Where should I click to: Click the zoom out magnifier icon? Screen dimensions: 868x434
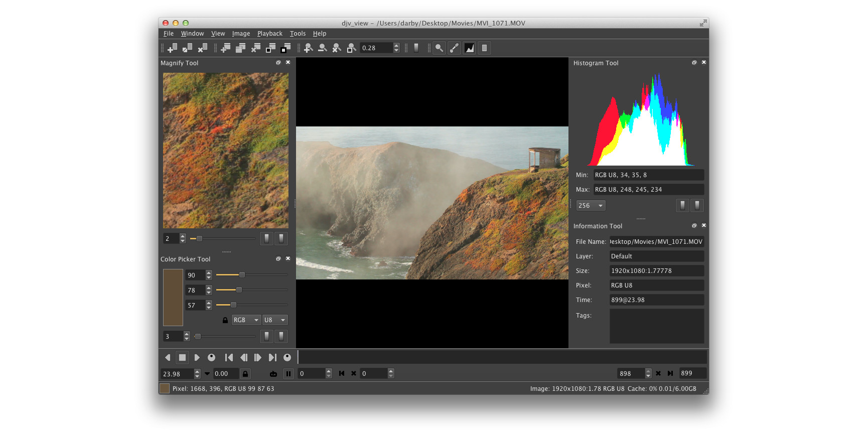323,48
